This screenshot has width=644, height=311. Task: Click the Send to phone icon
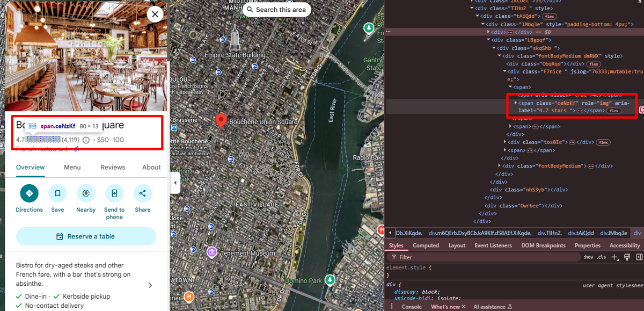click(x=114, y=193)
